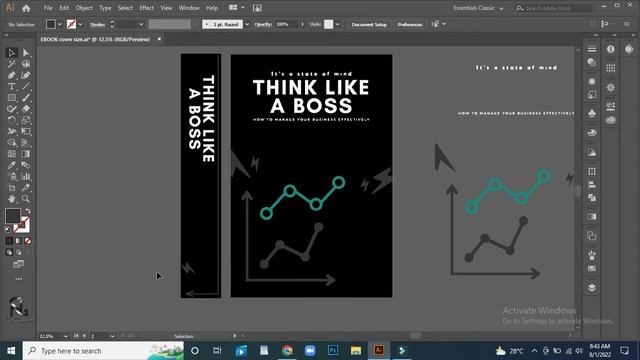Screen dimensions: 640x360
Task: Select the Selection tool (black arrow)
Action: pyautogui.click(x=11, y=53)
